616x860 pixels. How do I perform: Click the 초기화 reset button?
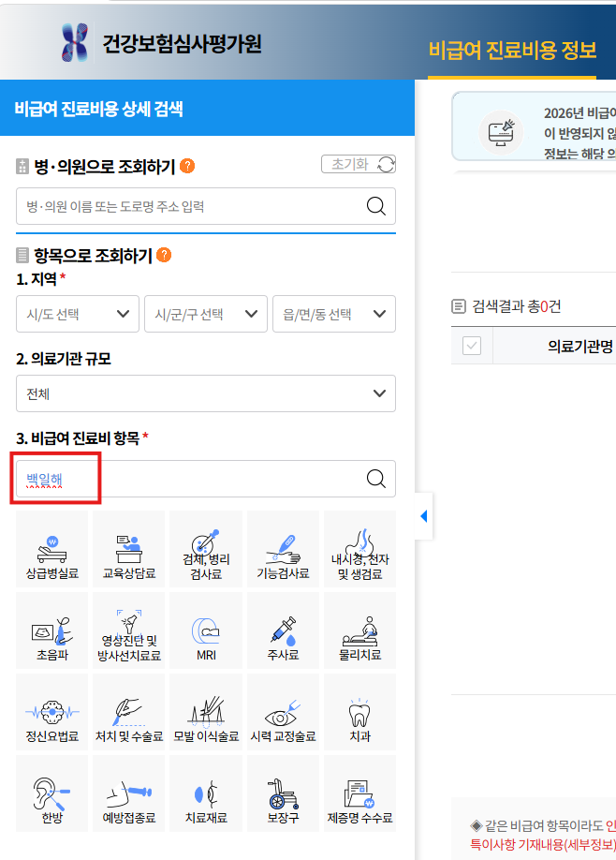click(359, 164)
